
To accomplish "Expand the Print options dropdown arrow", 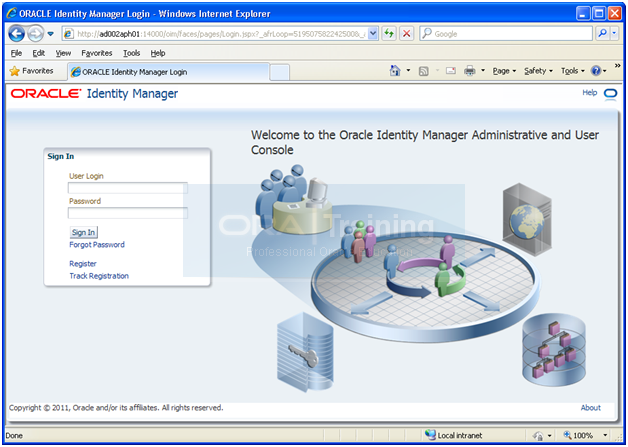I will click(483, 71).
